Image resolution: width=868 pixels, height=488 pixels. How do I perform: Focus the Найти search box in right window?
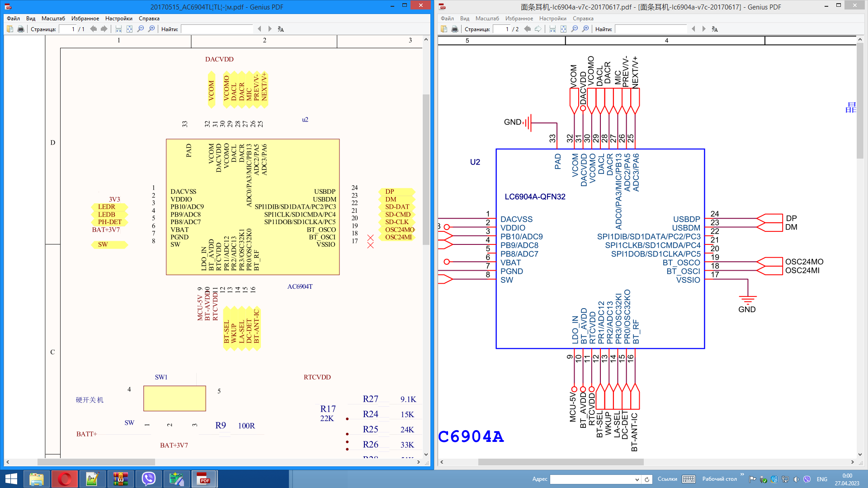tap(651, 29)
